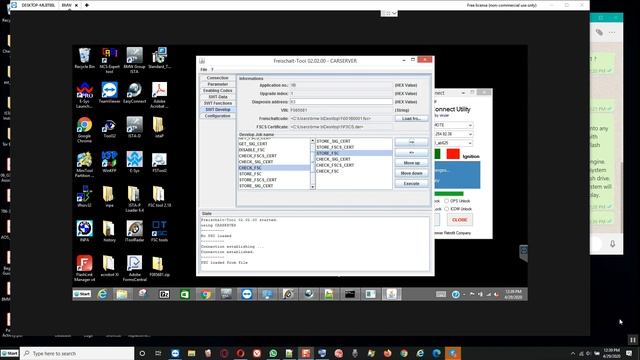Image resolution: width=640 pixels, height=360 pixels.
Task: Select the GPS Unlock radio button
Action: click(447, 201)
